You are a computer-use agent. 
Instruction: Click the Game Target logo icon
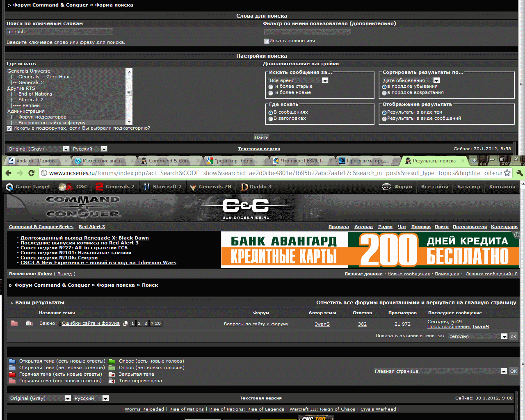(9, 187)
